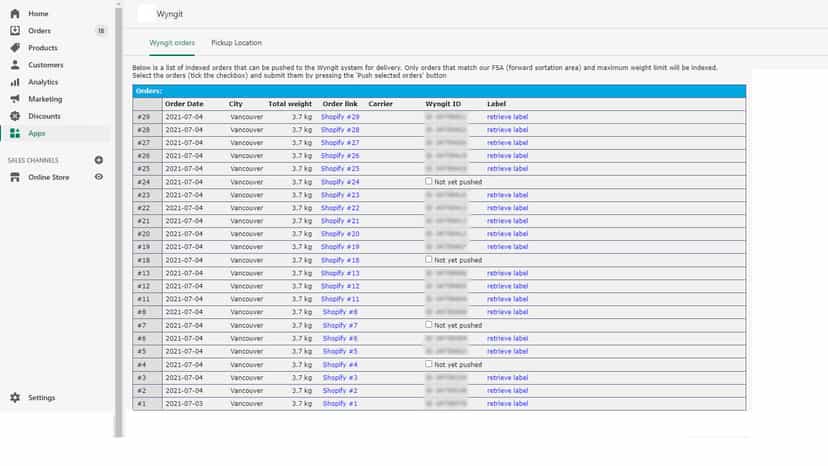828x466 pixels.
Task: Click the Carrier column header
Action: 380,104
